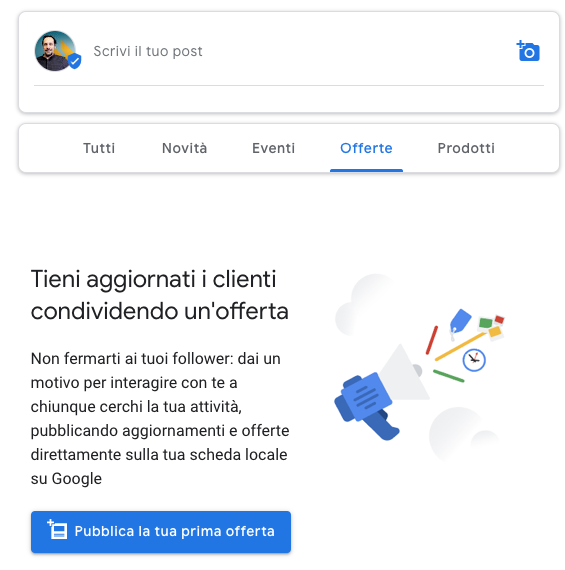Click the blue verified badge on avatar
Screen dimensions: 565x570
[x=75, y=61]
